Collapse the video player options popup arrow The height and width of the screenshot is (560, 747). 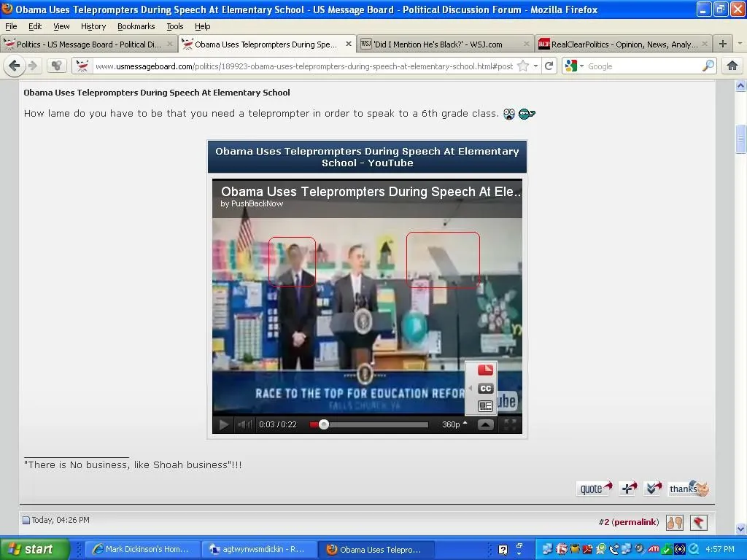coord(485,424)
